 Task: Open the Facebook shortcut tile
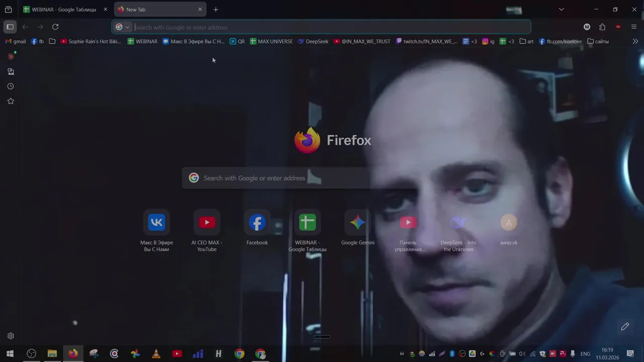click(257, 222)
